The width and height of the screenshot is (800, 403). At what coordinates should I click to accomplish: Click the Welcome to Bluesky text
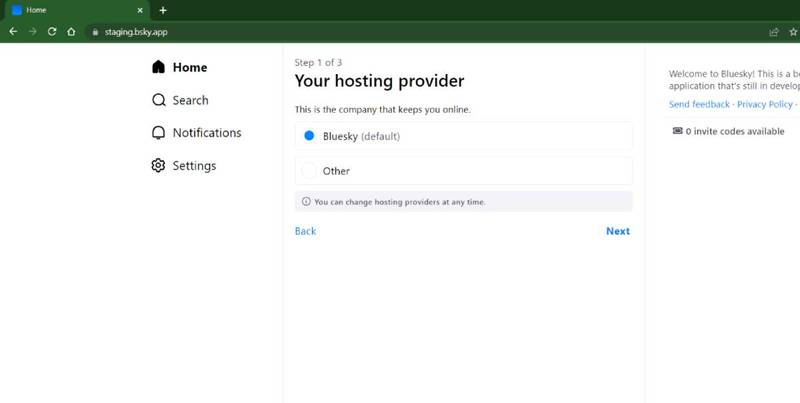734,80
